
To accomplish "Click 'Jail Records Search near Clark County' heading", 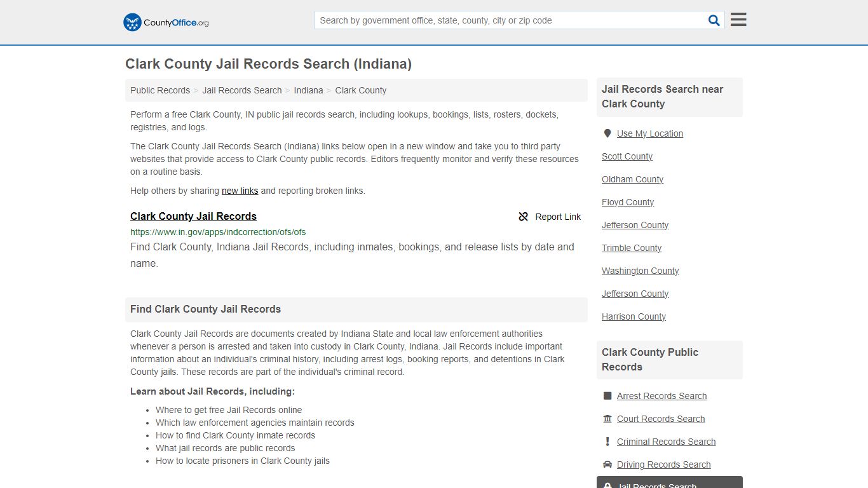I will [x=662, y=97].
